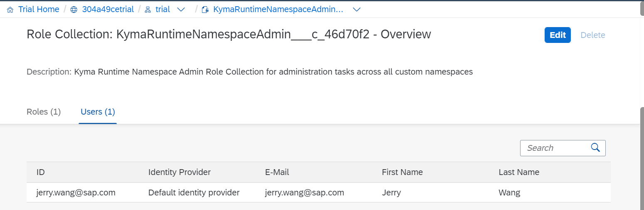Select the jerry.wang@sap.com ID cell
This screenshot has width=644, height=210.
tap(76, 192)
